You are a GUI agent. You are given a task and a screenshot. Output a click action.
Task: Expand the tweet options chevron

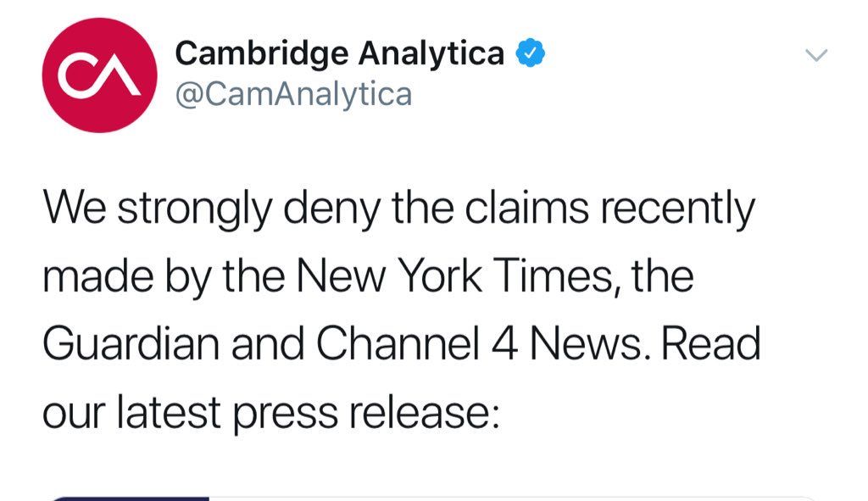(x=815, y=56)
